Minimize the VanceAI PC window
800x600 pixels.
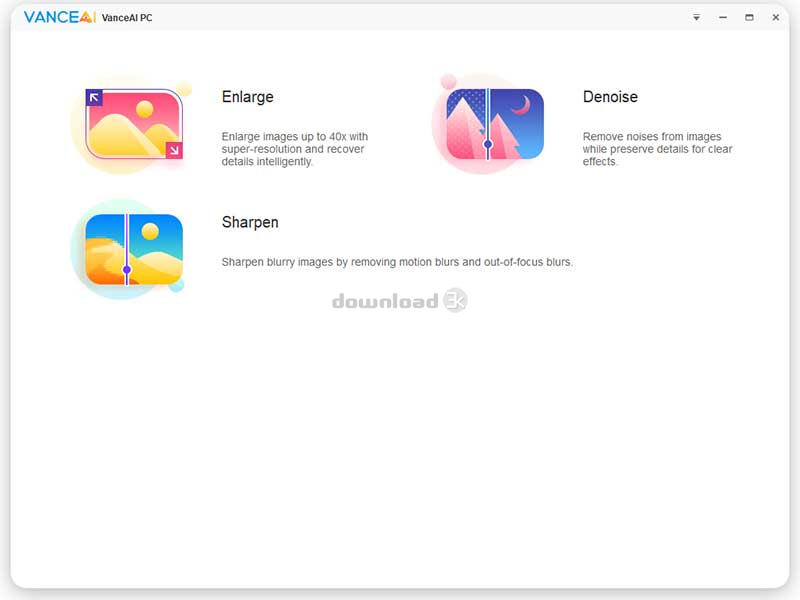[x=723, y=17]
